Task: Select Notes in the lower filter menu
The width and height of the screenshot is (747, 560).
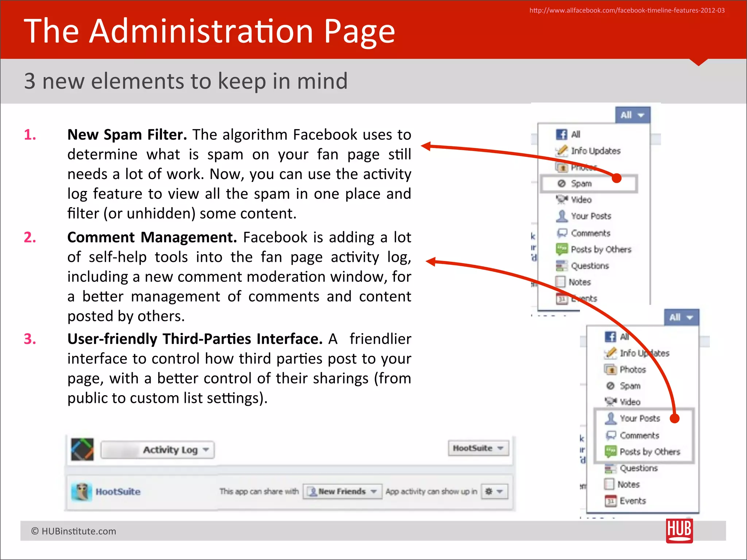Action: (629, 485)
